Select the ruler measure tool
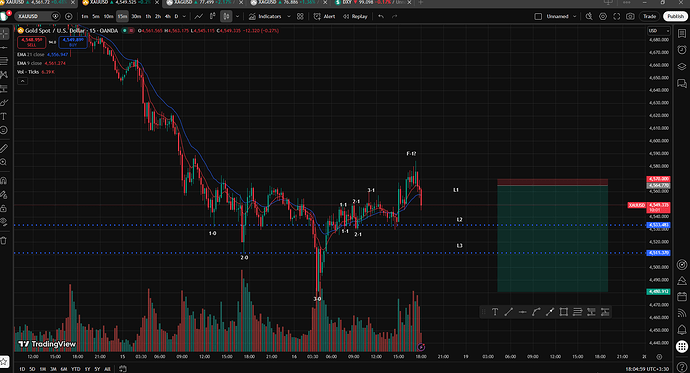 click(x=4, y=148)
